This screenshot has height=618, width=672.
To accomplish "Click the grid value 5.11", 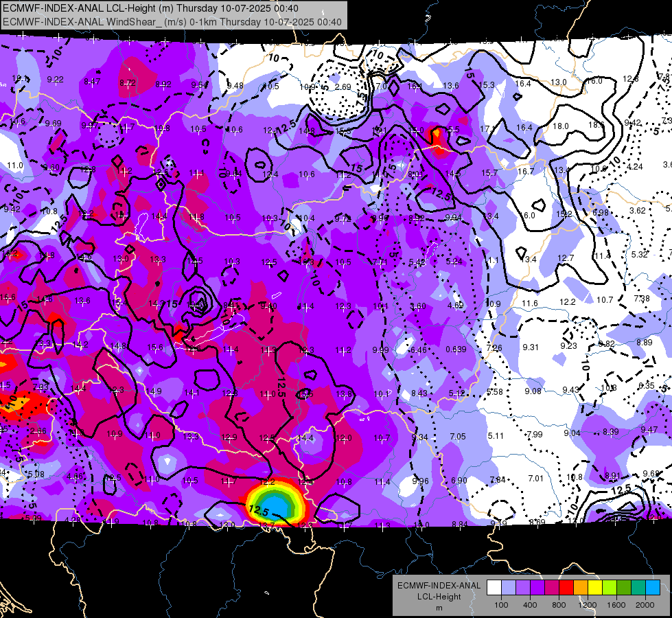I will (496, 436).
